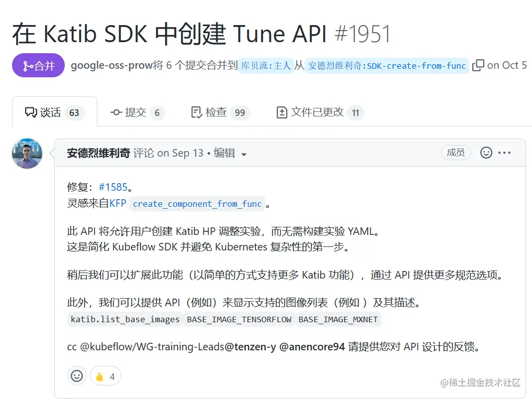
Task: Click the purple 合并 merged status badge
Action: (38, 65)
